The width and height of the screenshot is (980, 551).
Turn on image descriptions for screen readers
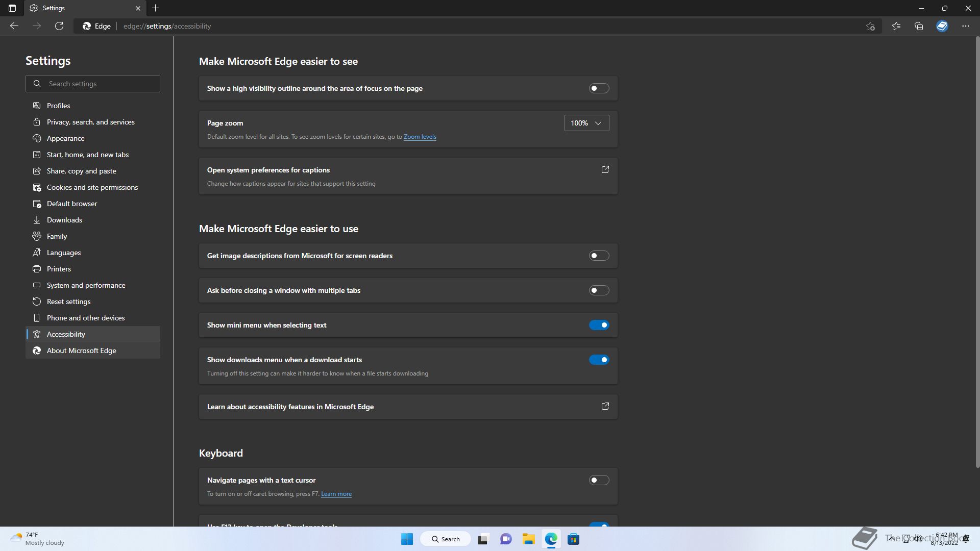(599, 256)
